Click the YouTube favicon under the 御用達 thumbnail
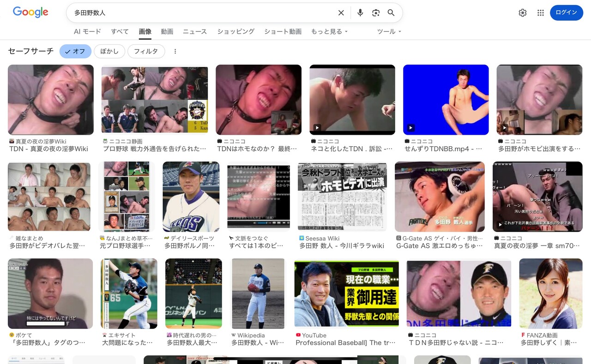The height and width of the screenshot is (364, 591). point(298,335)
